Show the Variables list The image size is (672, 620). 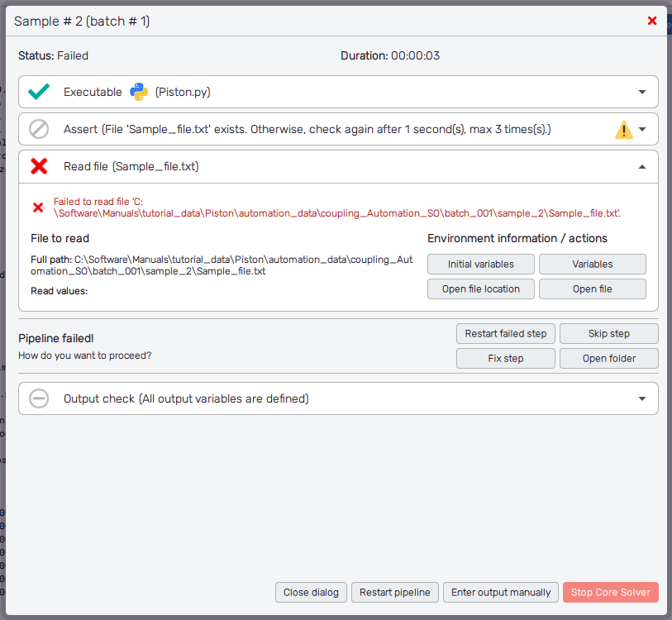[x=593, y=265]
